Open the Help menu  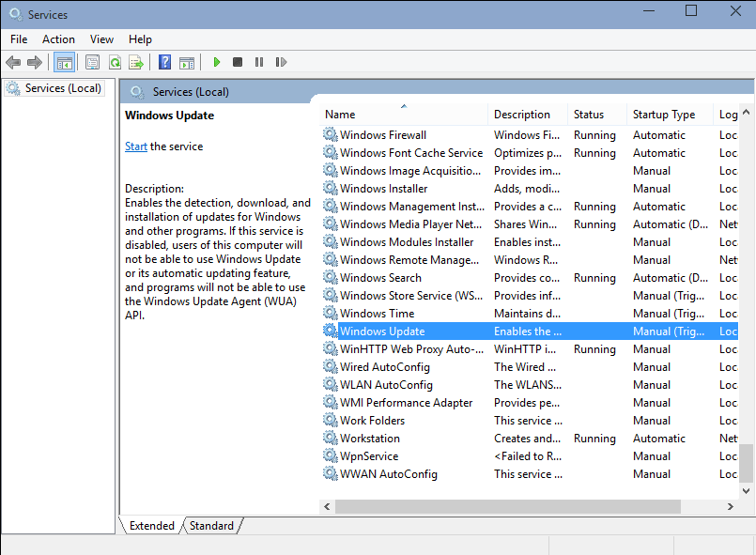tap(140, 39)
